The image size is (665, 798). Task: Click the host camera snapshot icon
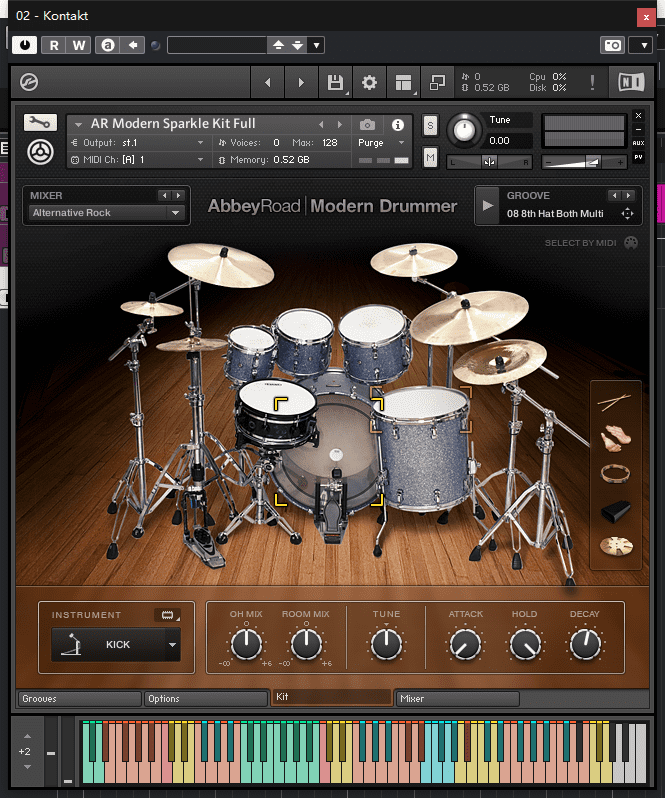613,45
